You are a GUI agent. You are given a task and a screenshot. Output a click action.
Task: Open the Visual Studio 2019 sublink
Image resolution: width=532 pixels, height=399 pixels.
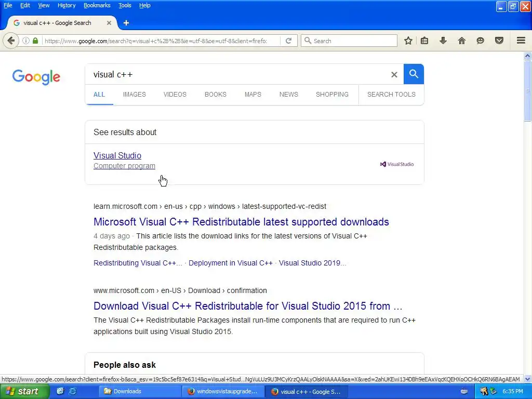coord(312,263)
